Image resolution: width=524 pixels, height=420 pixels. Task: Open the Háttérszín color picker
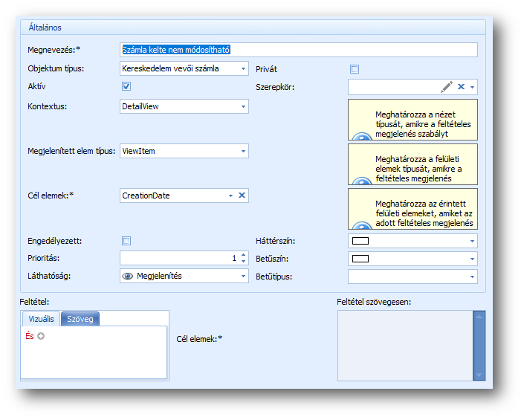click(x=472, y=241)
